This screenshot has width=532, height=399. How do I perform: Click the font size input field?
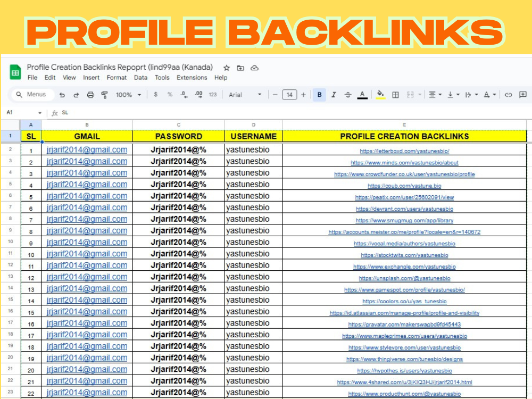point(289,95)
